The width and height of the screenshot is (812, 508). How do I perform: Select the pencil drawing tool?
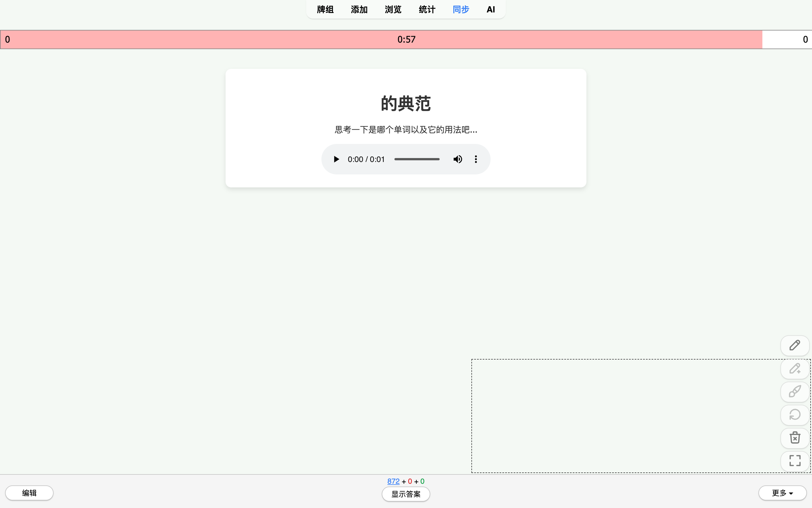click(x=795, y=345)
